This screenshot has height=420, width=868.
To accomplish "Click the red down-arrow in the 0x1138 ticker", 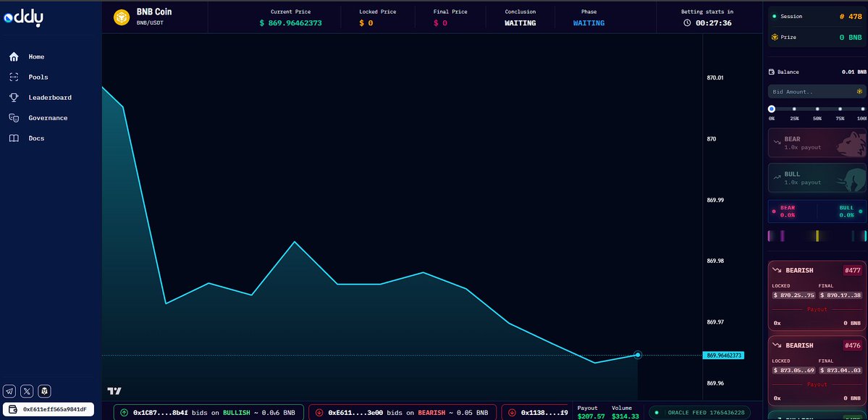I will [x=512, y=412].
